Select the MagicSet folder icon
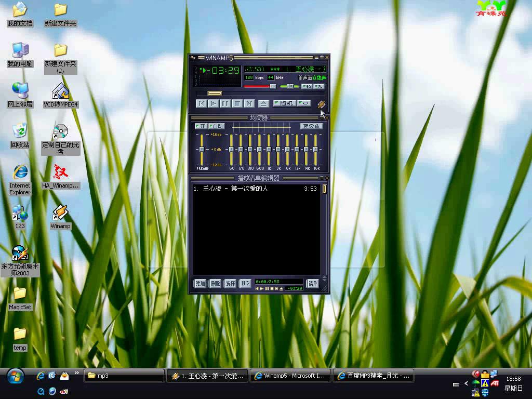Image resolution: width=532 pixels, height=399 pixels. pyautogui.click(x=20, y=298)
